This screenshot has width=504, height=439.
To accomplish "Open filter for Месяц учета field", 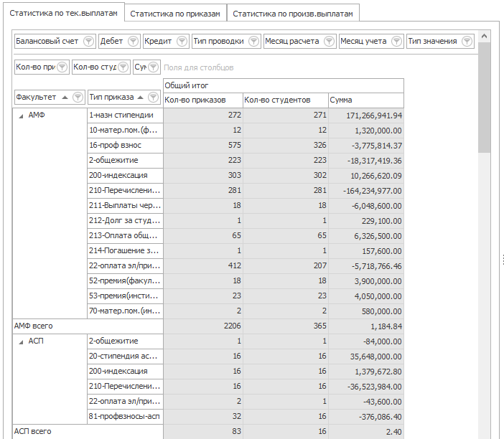I will tap(396, 41).
